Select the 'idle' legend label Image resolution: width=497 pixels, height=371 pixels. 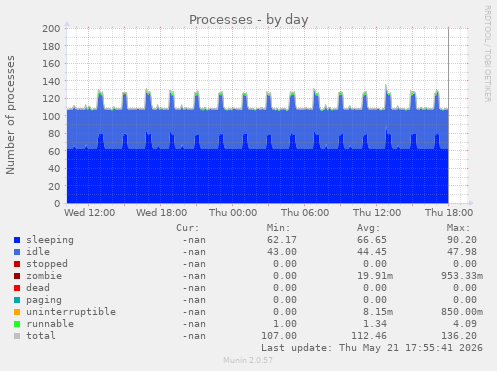pyautogui.click(x=38, y=252)
